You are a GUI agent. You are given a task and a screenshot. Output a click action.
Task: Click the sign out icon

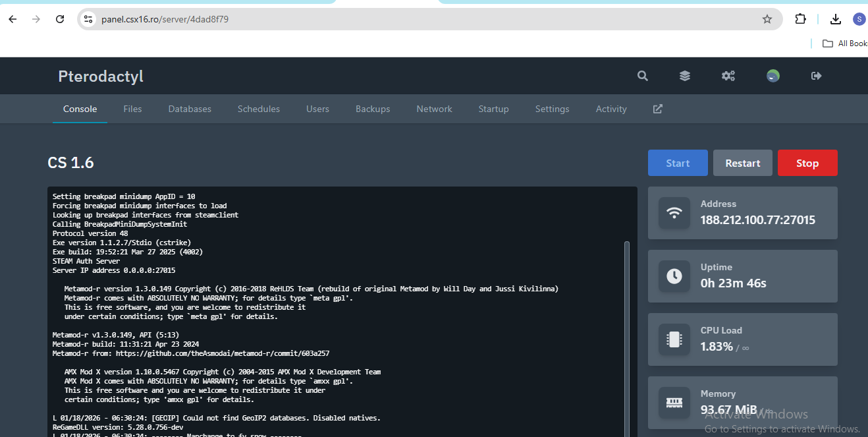click(817, 76)
